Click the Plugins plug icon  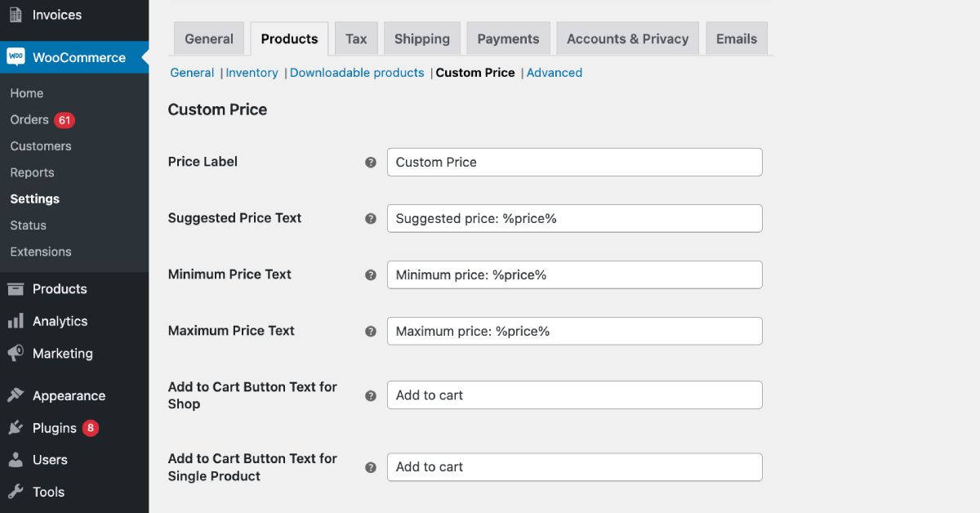point(16,427)
